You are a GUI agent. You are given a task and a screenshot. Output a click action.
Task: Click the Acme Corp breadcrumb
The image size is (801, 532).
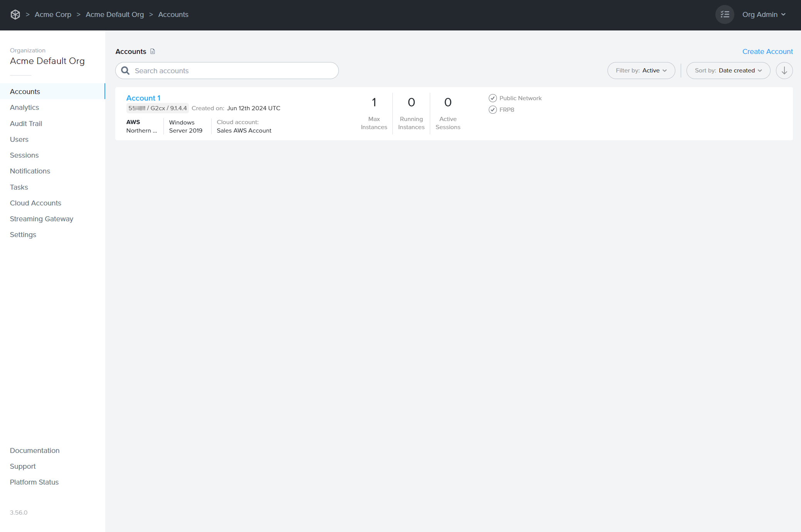pyautogui.click(x=53, y=14)
